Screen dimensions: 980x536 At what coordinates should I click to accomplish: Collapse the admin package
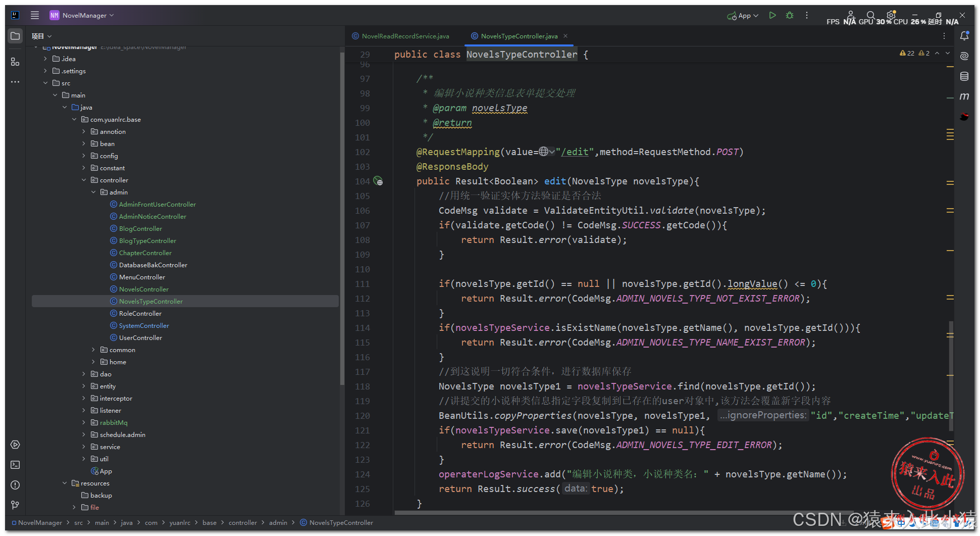93,192
